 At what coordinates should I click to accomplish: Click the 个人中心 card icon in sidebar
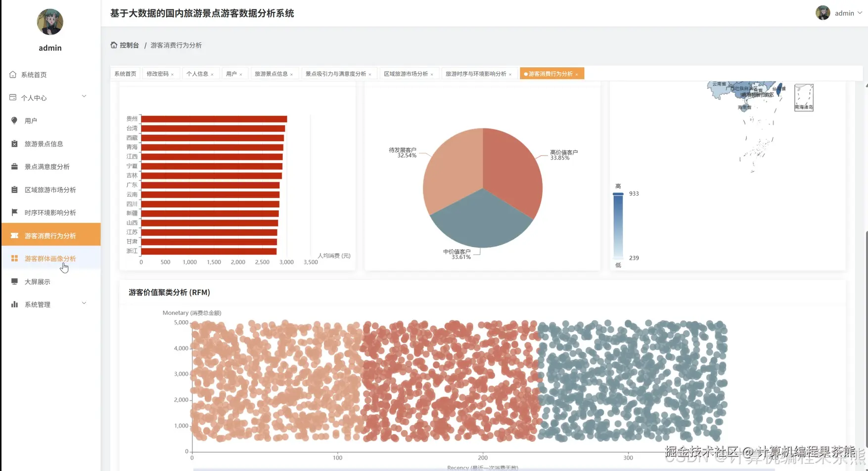pos(13,97)
